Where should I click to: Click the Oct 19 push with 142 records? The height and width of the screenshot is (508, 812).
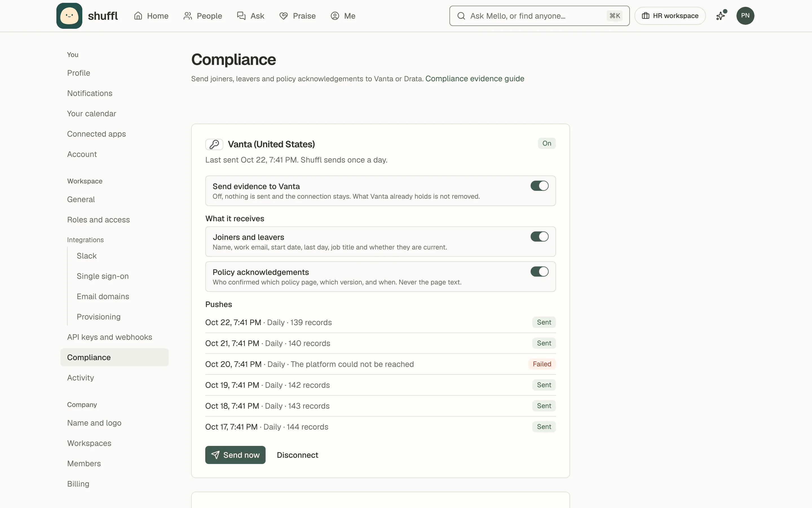[381, 385]
